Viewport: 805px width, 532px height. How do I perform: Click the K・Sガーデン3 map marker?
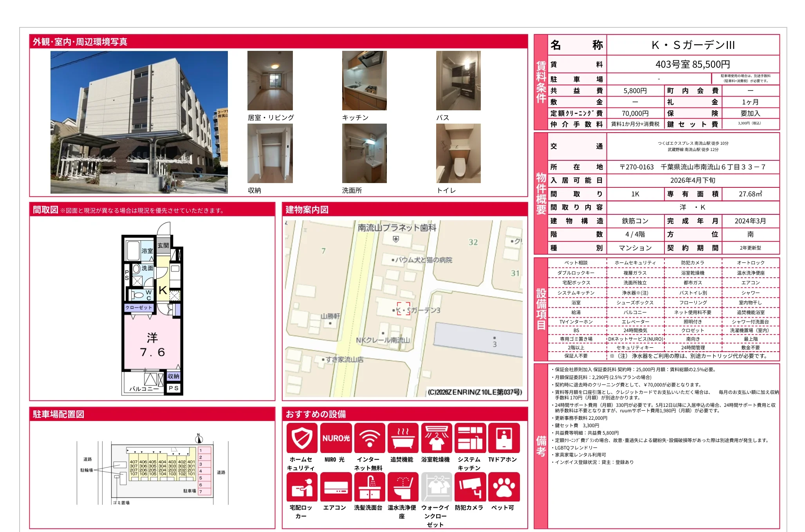403,309
